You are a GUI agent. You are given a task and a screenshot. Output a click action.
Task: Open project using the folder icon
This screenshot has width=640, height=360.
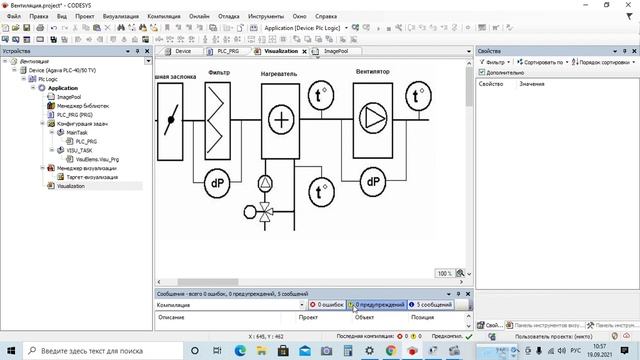[16, 28]
